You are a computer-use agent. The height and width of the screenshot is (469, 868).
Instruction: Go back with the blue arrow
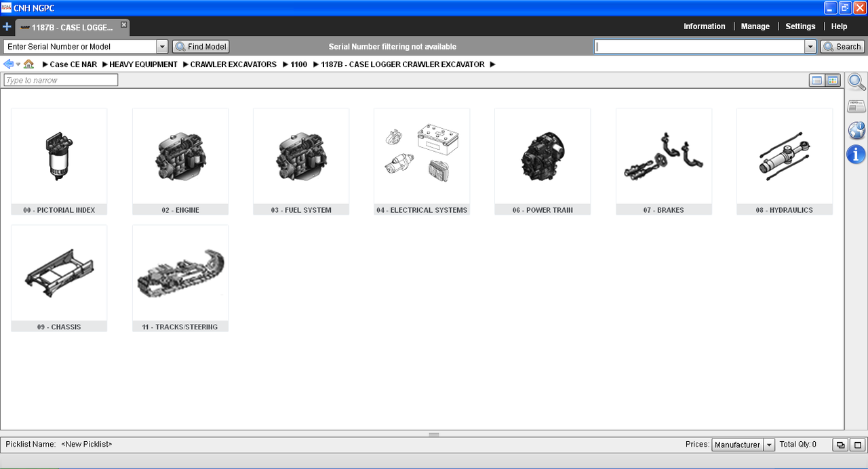(x=8, y=64)
